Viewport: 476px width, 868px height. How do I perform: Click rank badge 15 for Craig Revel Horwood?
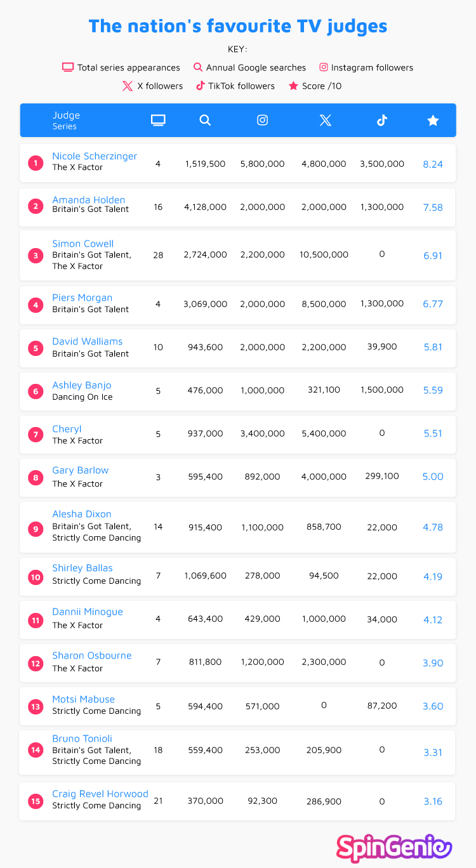pos(36,801)
